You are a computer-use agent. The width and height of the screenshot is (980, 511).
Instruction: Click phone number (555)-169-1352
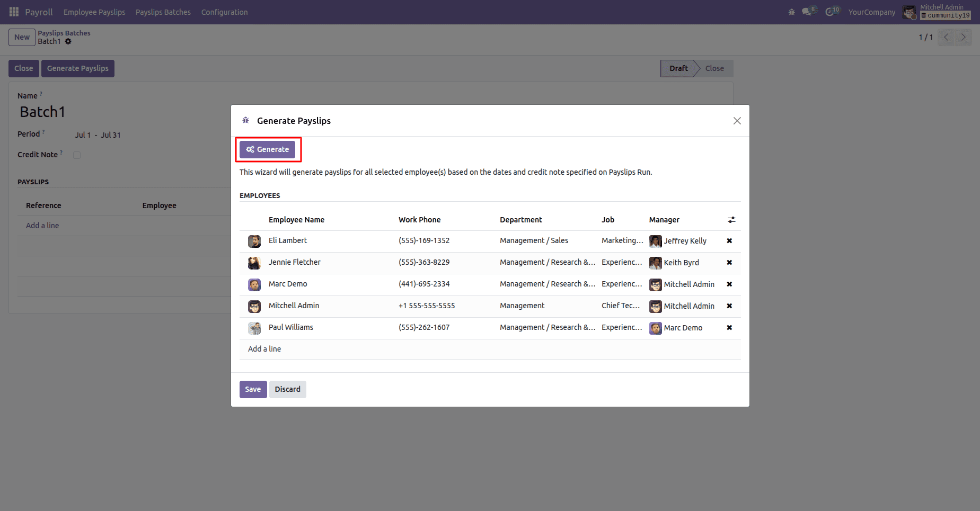click(x=424, y=240)
